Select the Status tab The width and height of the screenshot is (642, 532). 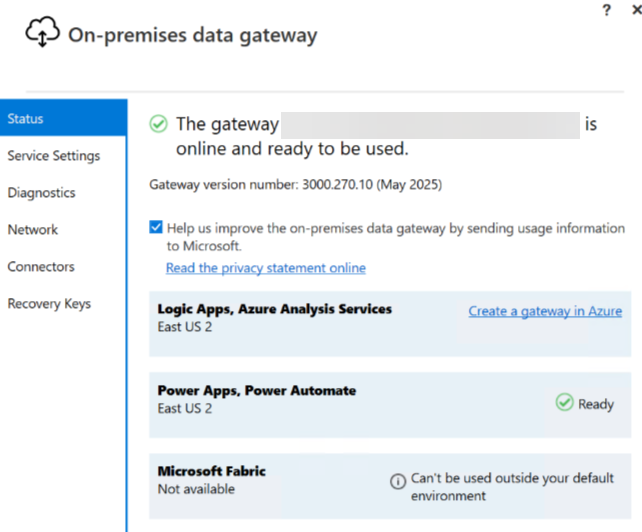coord(63,118)
